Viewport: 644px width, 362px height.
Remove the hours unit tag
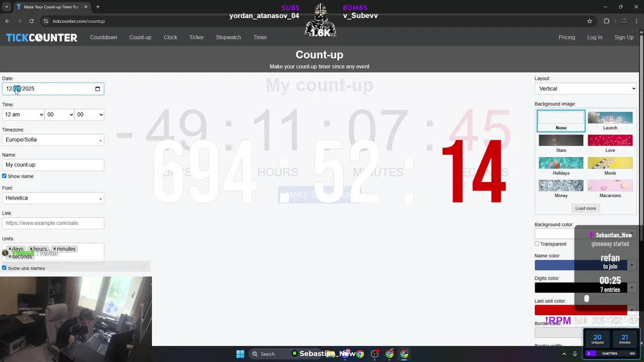pyautogui.click(x=31, y=249)
